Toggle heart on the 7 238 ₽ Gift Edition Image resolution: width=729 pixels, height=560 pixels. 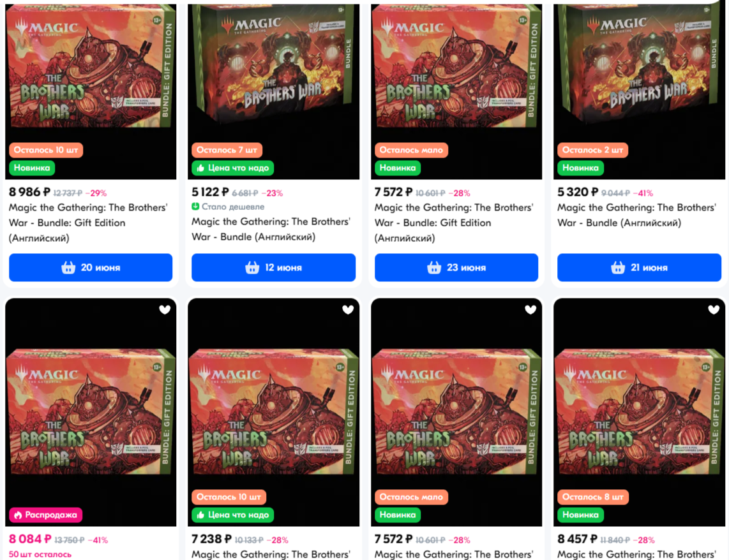tap(348, 310)
